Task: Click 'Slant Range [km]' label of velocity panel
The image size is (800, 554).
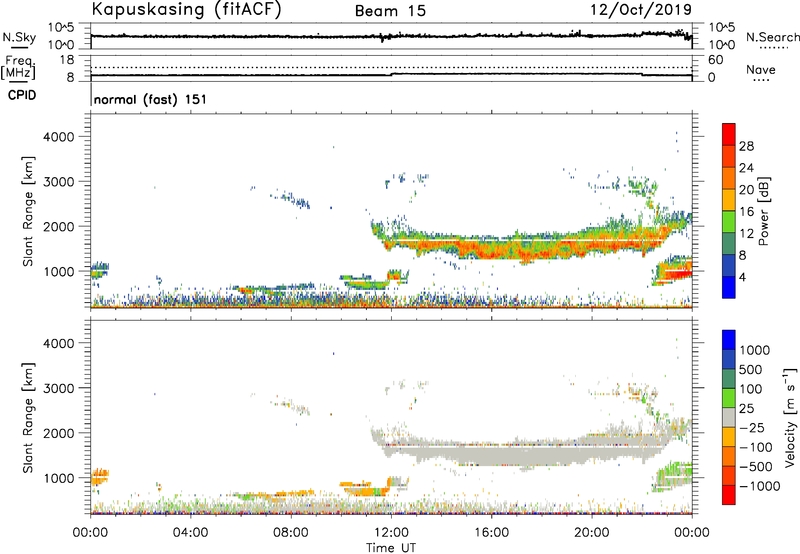Action: point(28,418)
